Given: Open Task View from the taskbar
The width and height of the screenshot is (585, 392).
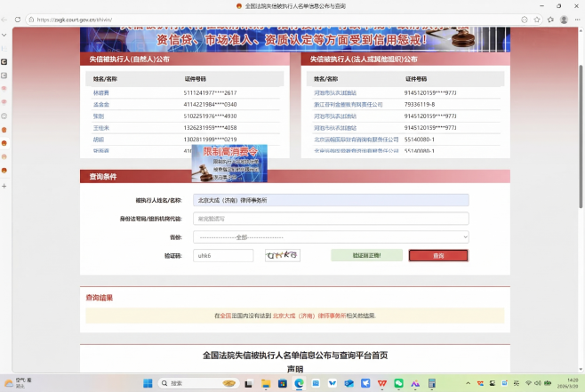Looking at the screenshot, I should (x=248, y=383).
